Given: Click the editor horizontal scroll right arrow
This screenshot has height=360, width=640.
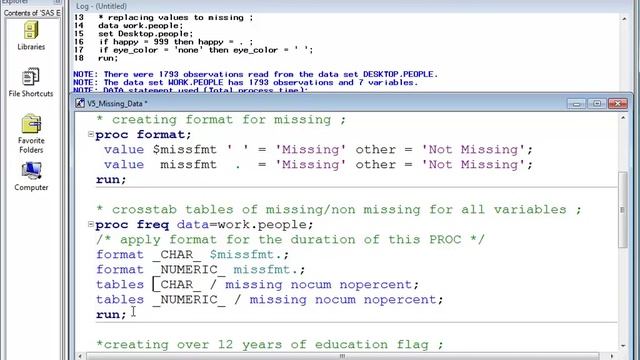Looking at the screenshot, I should click(x=611, y=356).
